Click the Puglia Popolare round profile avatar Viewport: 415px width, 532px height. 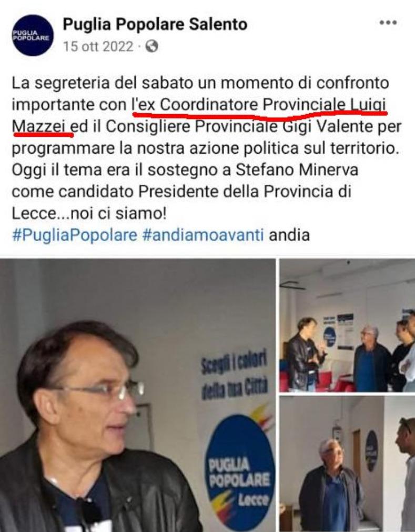click(33, 35)
